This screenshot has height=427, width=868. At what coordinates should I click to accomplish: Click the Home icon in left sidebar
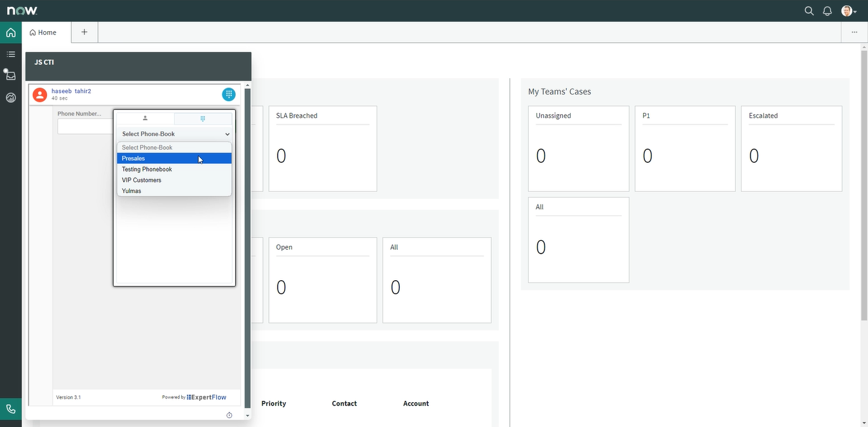point(11,32)
